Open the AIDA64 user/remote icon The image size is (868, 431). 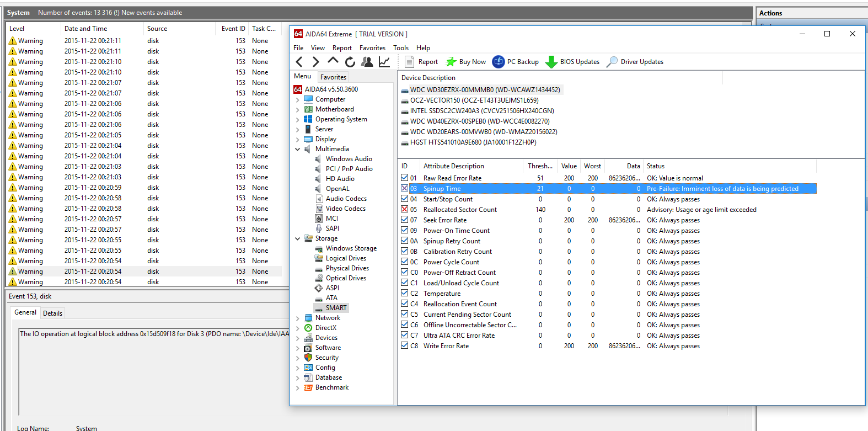367,62
